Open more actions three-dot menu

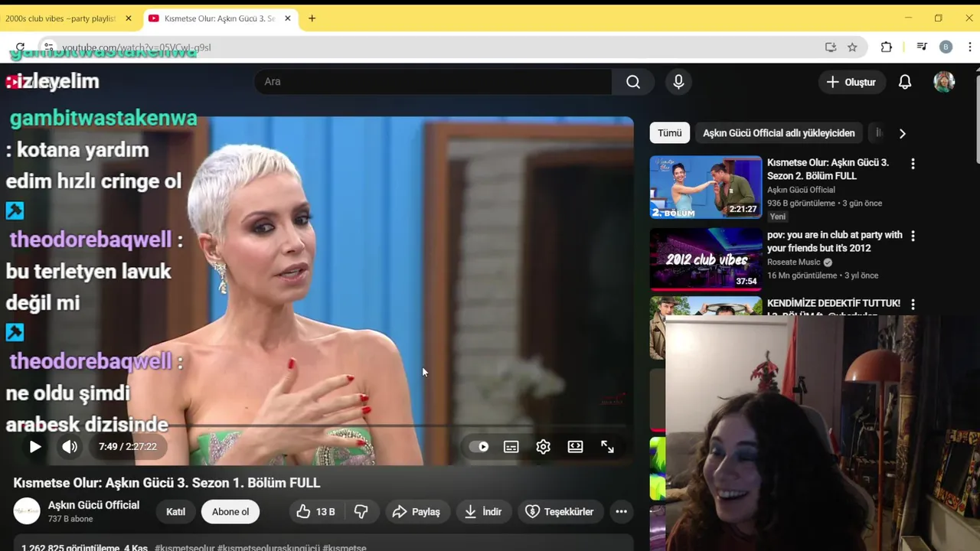(622, 511)
